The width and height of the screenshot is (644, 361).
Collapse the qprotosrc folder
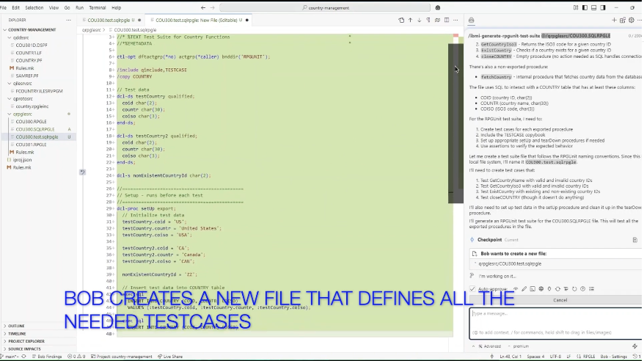coord(38,99)
